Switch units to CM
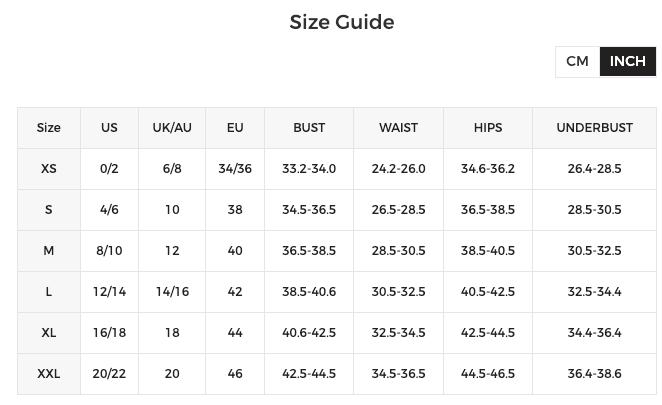This screenshot has height=405, width=662. [577, 61]
